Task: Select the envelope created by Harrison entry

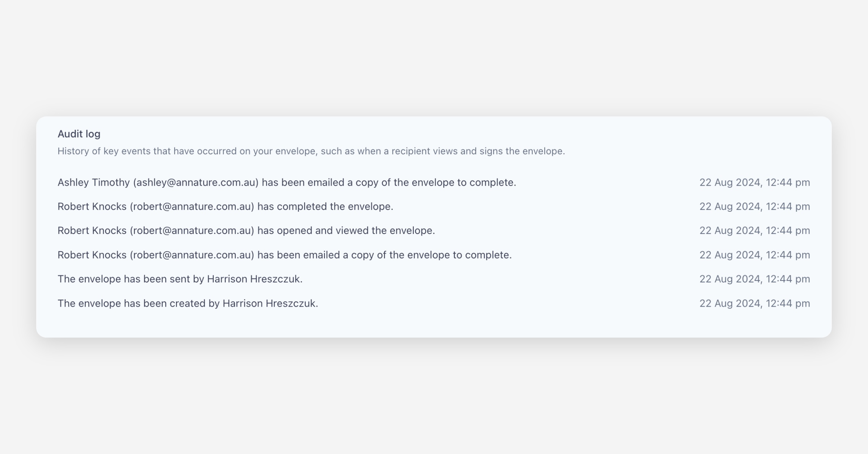Action: coord(188,303)
